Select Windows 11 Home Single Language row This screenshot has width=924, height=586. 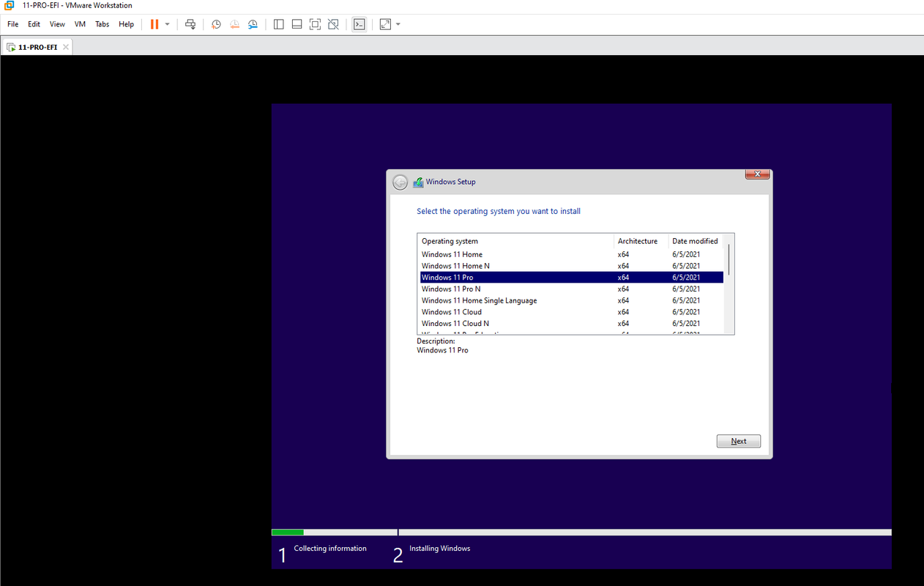click(572, 300)
